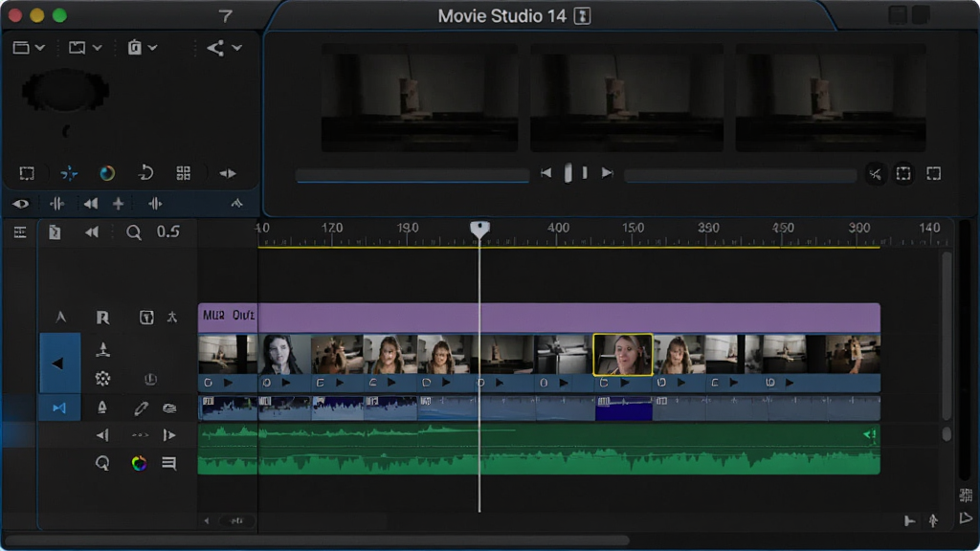The image size is (980, 551).
Task: Click the arrow pointer tool in track header
Action: pos(60,318)
